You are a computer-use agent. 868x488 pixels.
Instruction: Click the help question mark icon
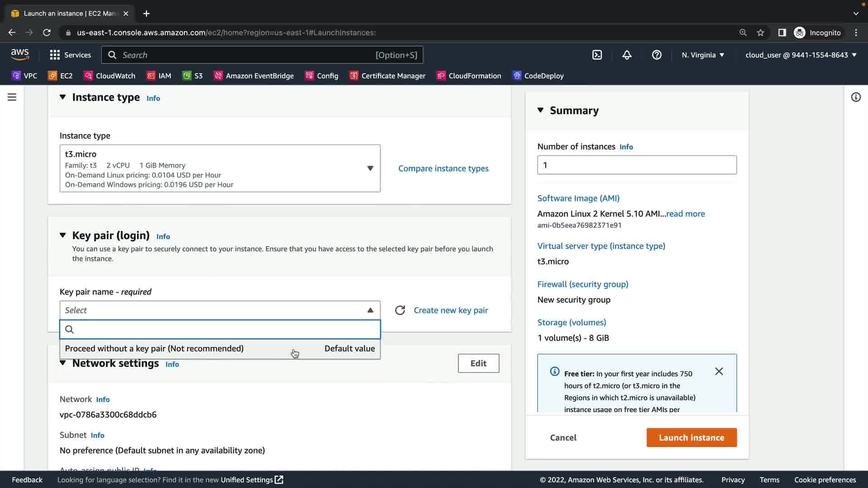656,55
